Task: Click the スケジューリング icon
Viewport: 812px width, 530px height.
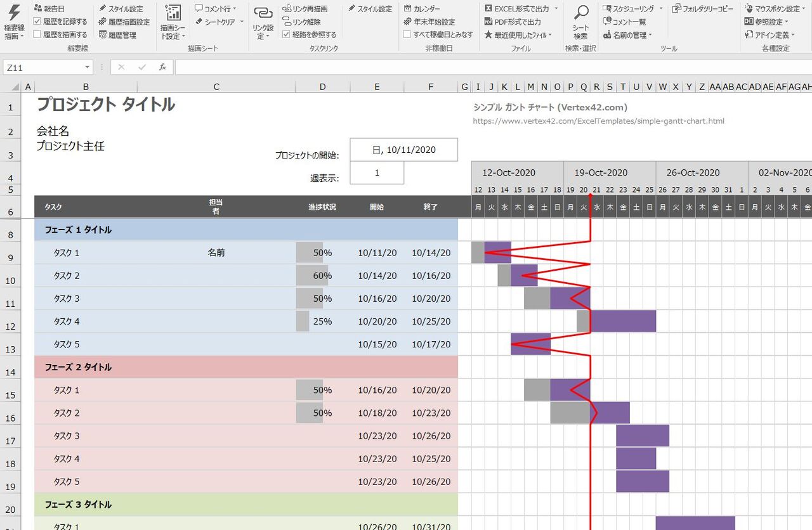Action: tap(607, 9)
